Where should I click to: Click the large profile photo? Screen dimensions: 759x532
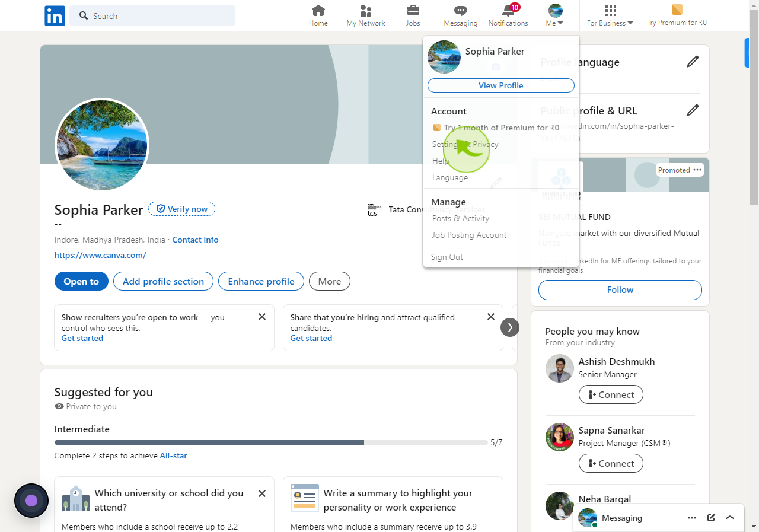tap(102, 145)
